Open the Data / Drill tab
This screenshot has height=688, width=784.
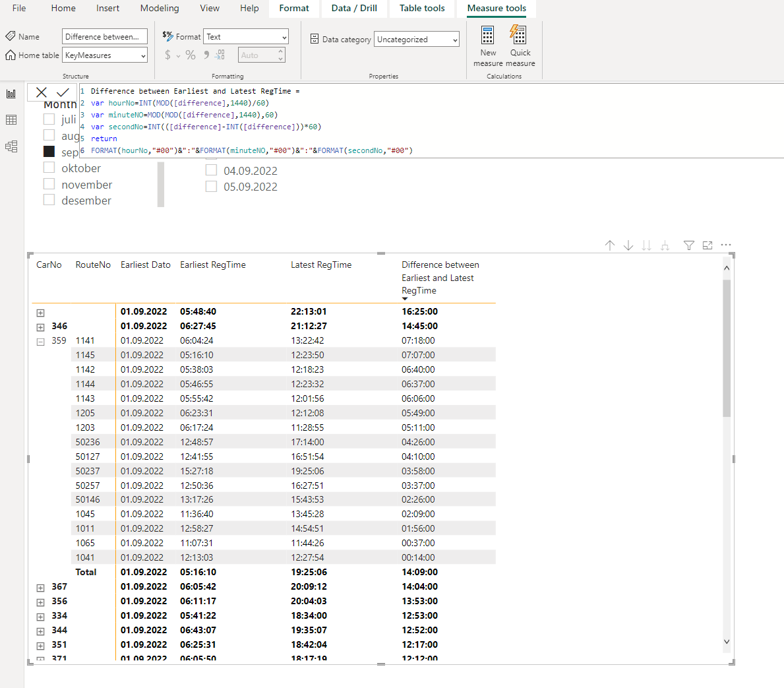pyautogui.click(x=354, y=8)
